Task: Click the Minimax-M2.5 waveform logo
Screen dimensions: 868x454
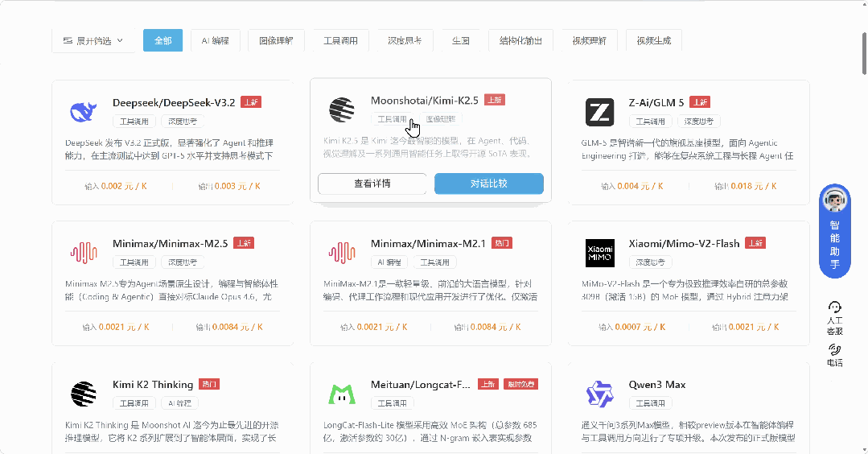Action: coord(84,253)
